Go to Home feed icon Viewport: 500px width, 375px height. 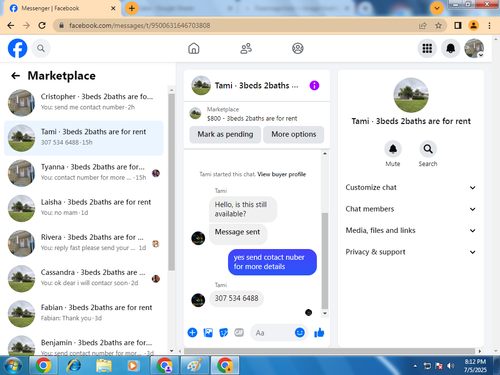tap(194, 48)
